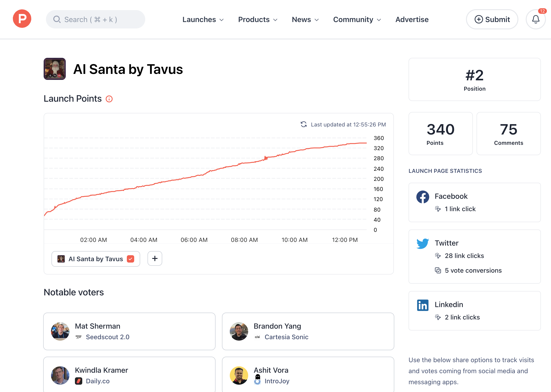
Task: Click the 2 link clicks text
Action: [462, 317]
